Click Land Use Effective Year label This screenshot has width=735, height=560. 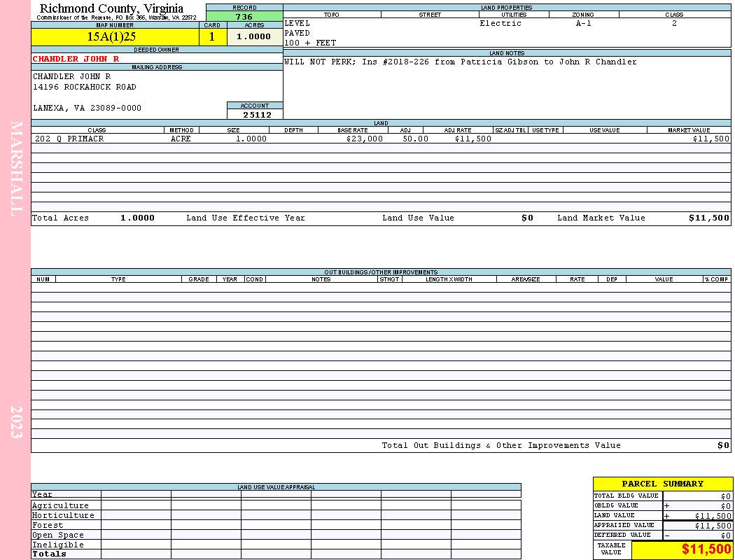[x=245, y=218]
